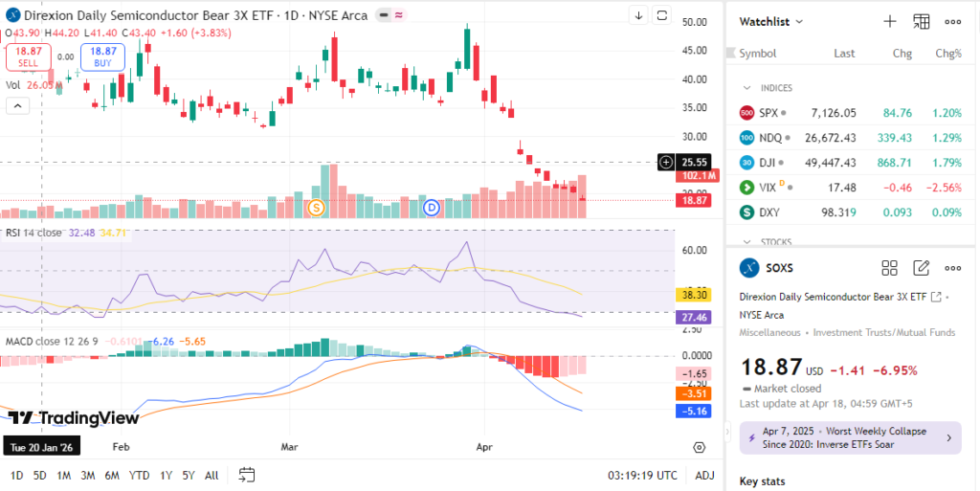Image resolution: width=980 pixels, height=491 pixels.
Task: Click the add symbol plus icon in Watchlist
Action: pos(889,21)
